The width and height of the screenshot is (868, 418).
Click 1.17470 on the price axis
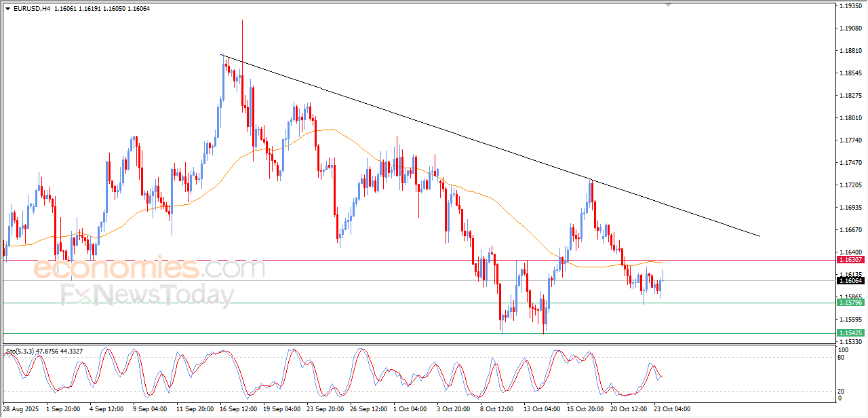click(850, 162)
